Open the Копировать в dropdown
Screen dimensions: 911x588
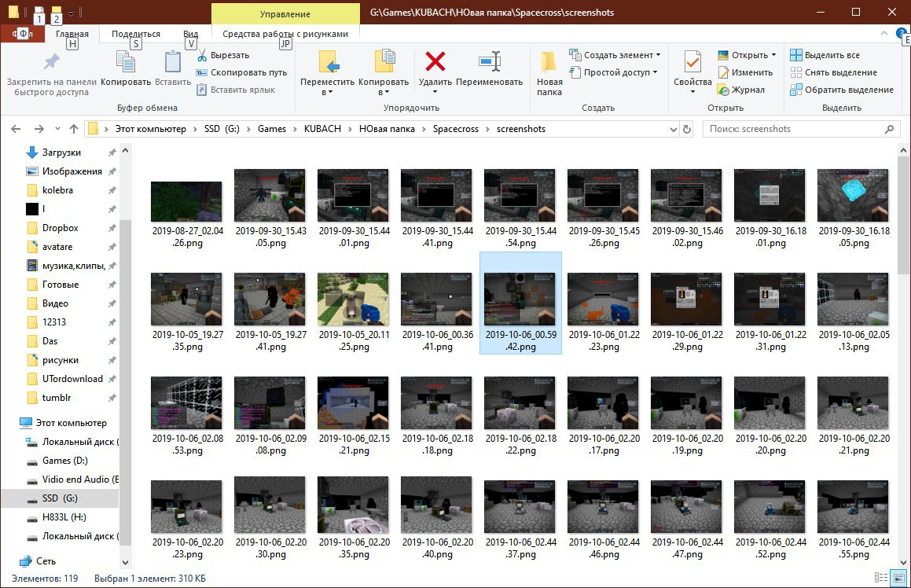tap(384, 73)
